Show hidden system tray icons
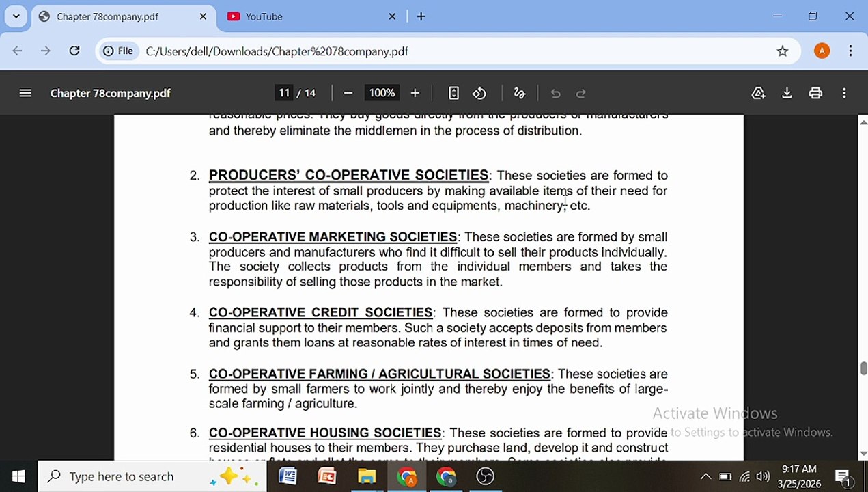Viewport: 868px width, 492px height. 706,477
